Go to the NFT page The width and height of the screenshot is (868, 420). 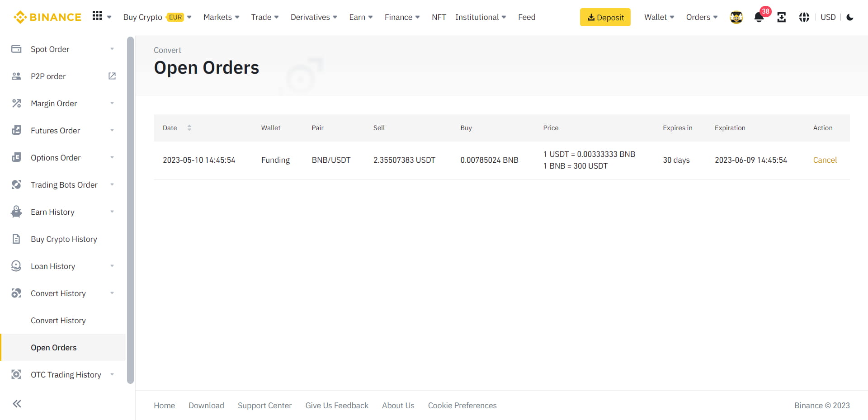click(439, 17)
